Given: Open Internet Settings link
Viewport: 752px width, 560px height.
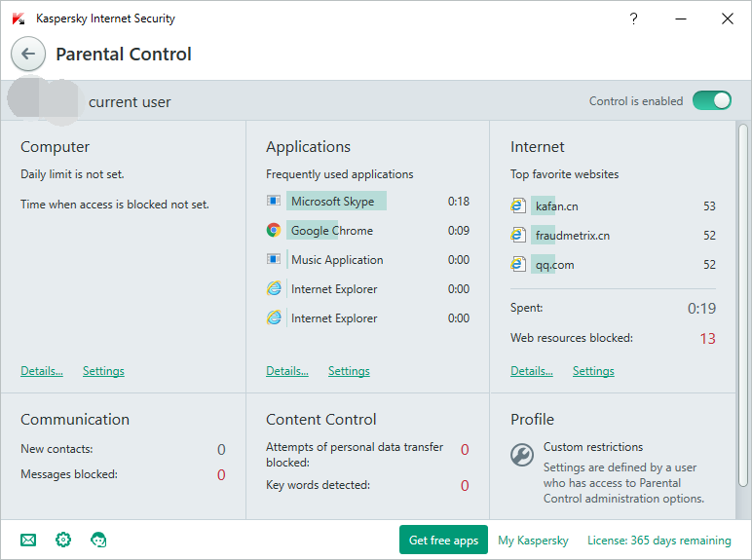Looking at the screenshot, I should tap(593, 371).
